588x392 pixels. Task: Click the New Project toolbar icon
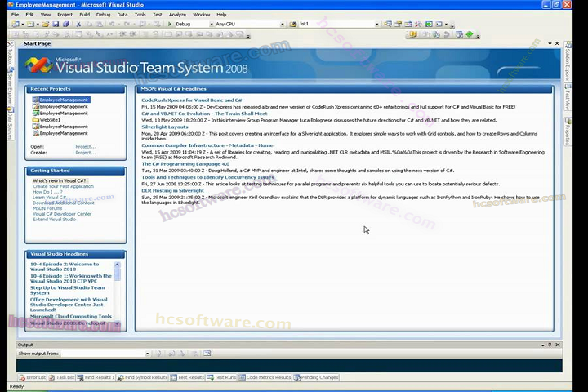coord(16,24)
